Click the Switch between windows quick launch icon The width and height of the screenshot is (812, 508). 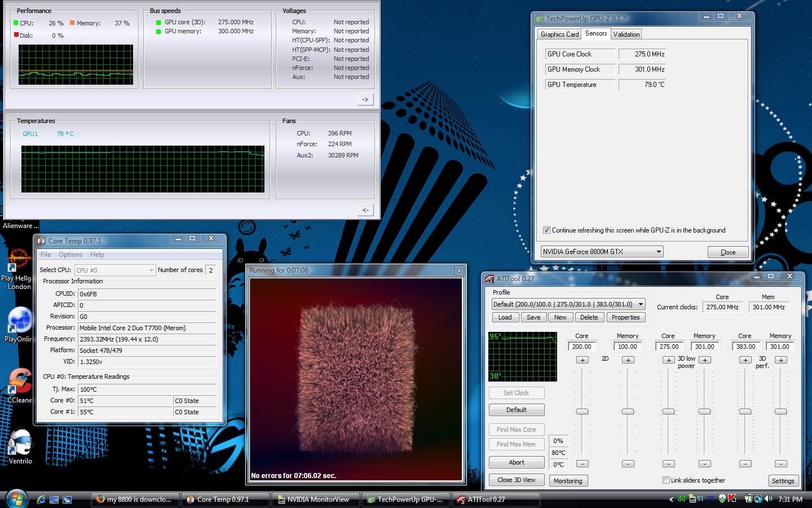coord(67,500)
